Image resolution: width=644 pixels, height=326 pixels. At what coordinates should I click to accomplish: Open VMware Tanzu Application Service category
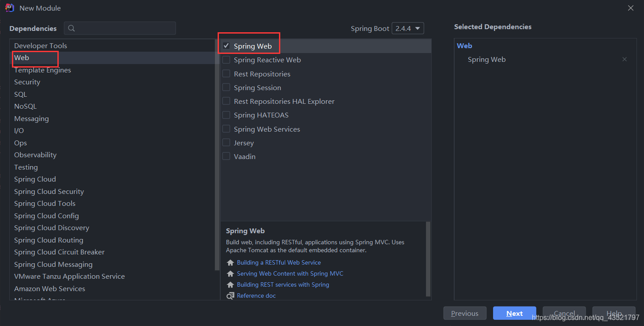click(112, 277)
